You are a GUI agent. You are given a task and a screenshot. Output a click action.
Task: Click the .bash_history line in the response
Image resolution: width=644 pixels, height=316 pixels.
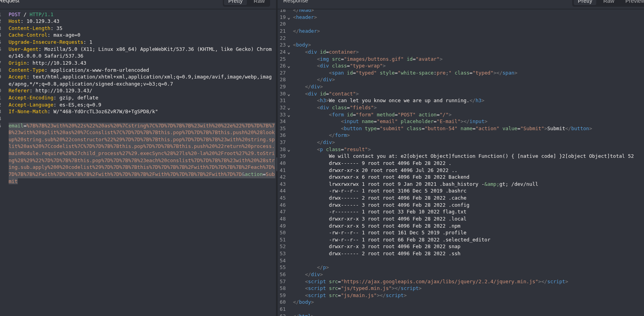tap(433, 184)
